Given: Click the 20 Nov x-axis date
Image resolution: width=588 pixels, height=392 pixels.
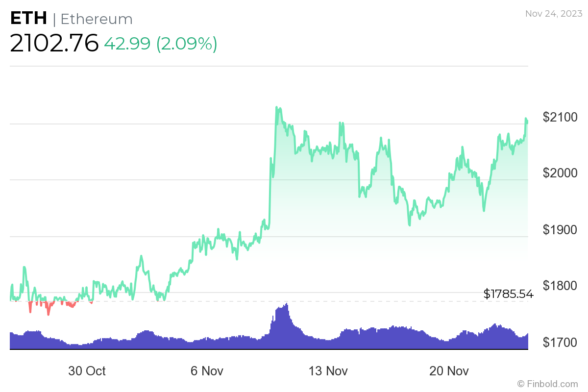Looking at the screenshot, I should (449, 371).
